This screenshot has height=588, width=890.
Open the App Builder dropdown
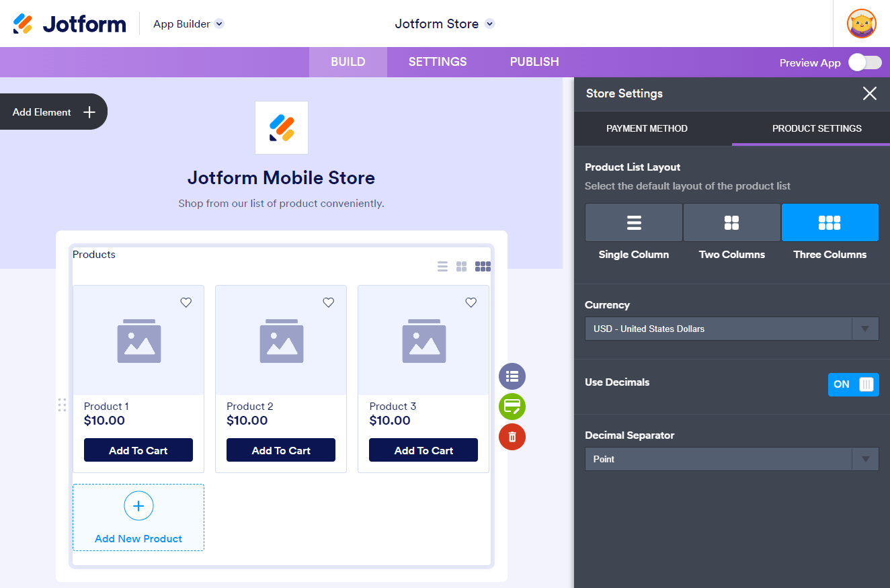(x=188, y=24)
